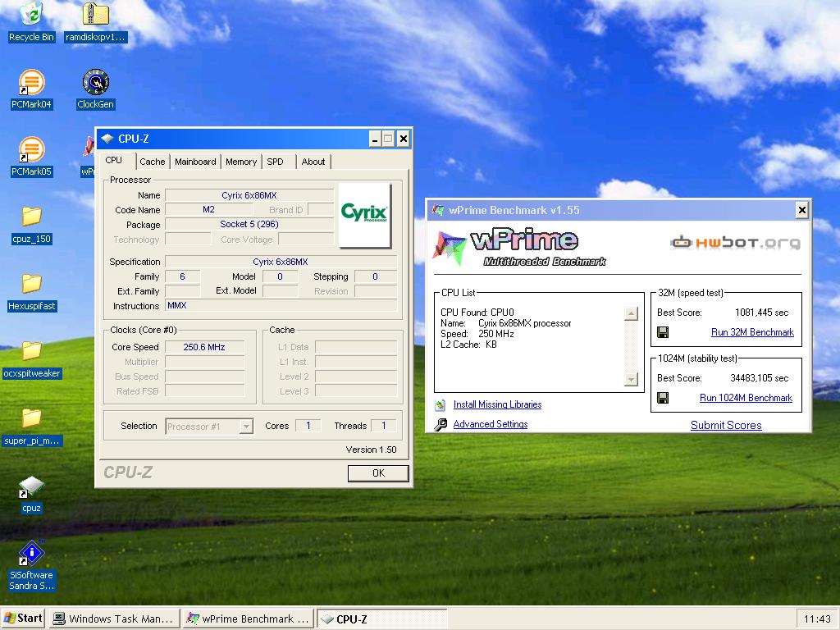This screenshot has width=840, height=630.
Task: Click the Package field Socket 5 (296)
Action: coord(249,225)
